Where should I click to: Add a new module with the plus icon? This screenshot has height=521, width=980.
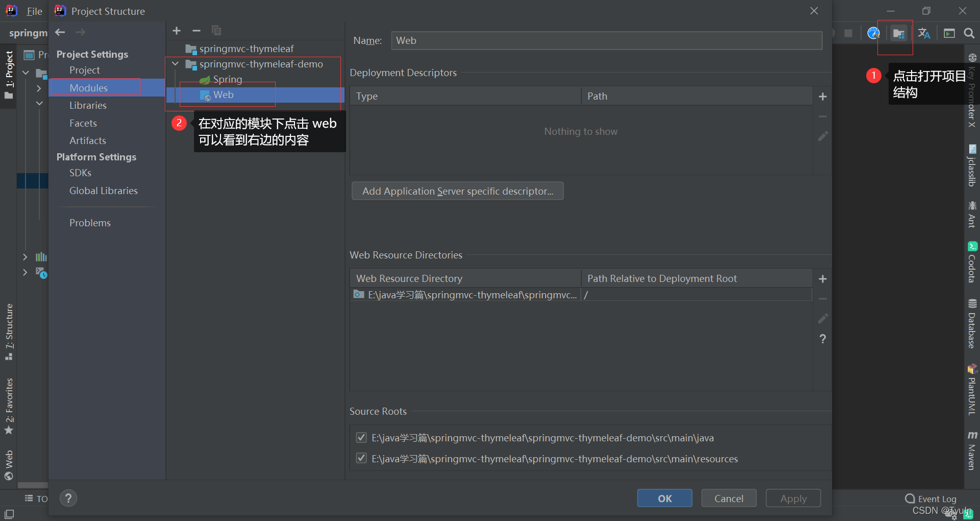tap(177, 31)
